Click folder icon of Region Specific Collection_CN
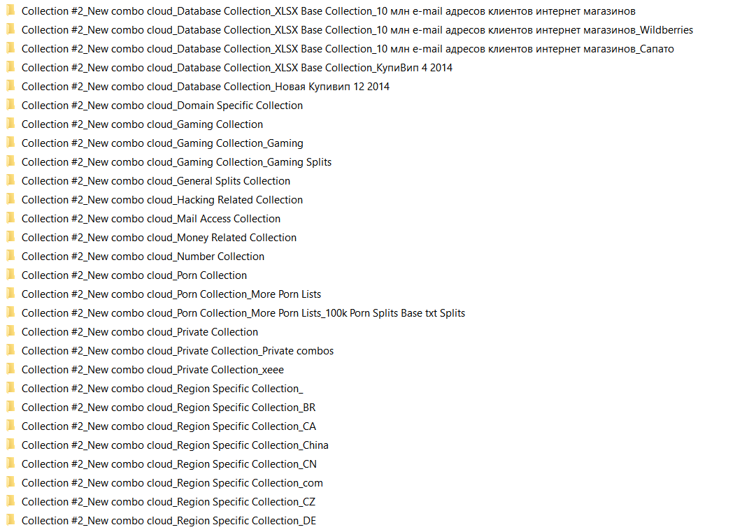Screen dimensions: 756x532 tap(10, 463)
